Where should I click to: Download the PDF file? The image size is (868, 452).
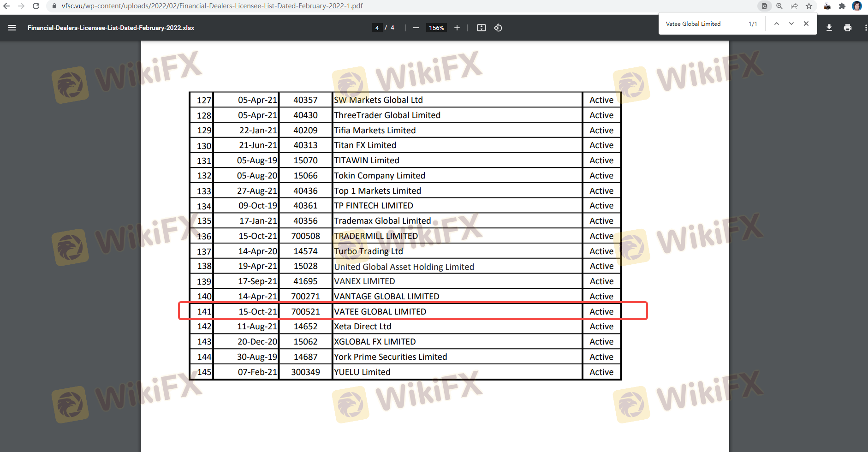click(x=829, y=28)
